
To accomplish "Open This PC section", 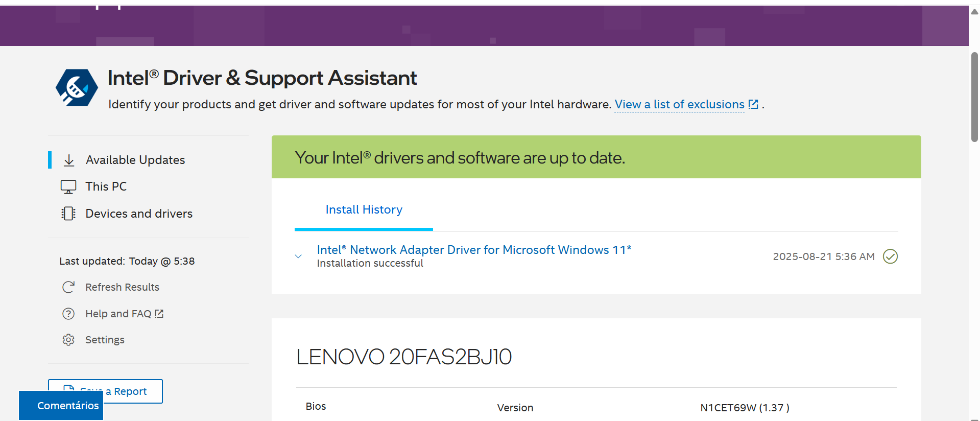I will (x=106, y=186).
